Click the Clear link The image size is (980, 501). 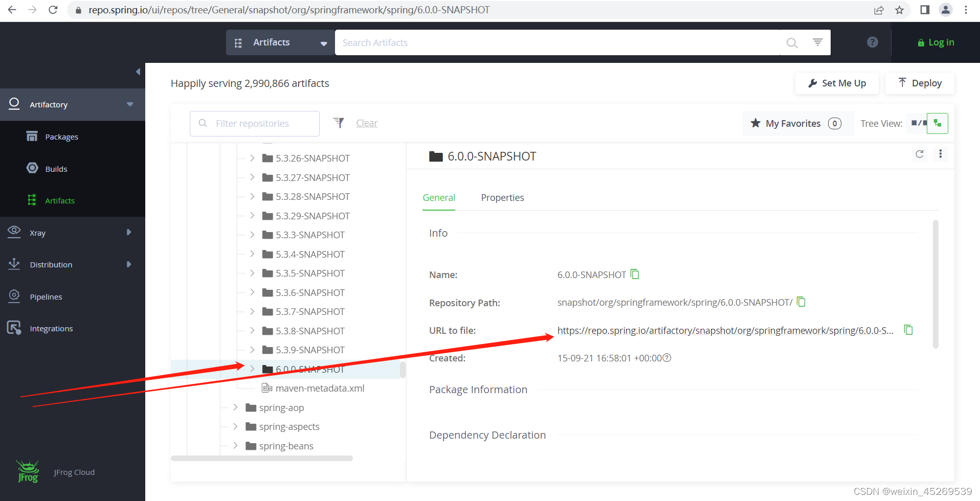pyautogui.click(x=367, y=123)
